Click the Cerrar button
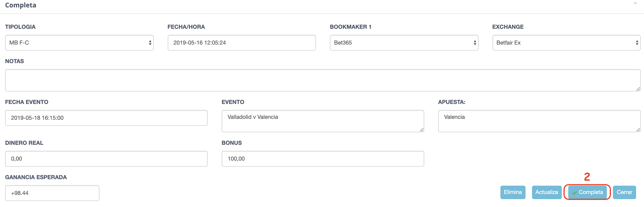The height and width of the screenshot is (207, 644). [x=624, y=192]
